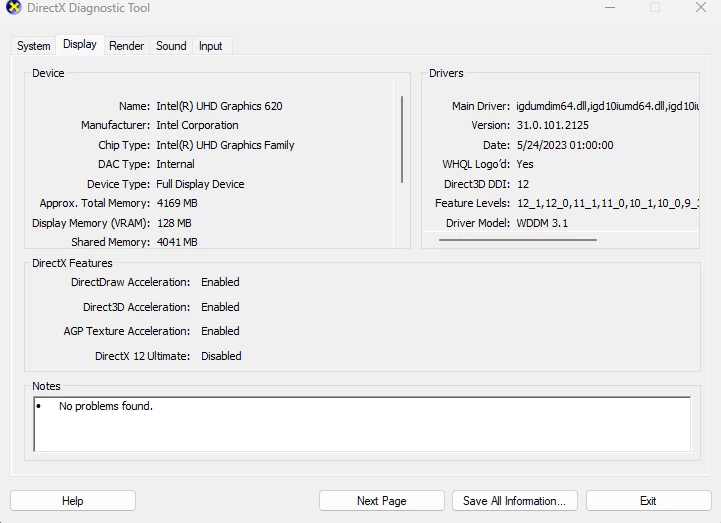The height and width of the screenshot is (523, 721).
Task: Click the 'Full Display Device' value
Action: [x=200, y=184]
